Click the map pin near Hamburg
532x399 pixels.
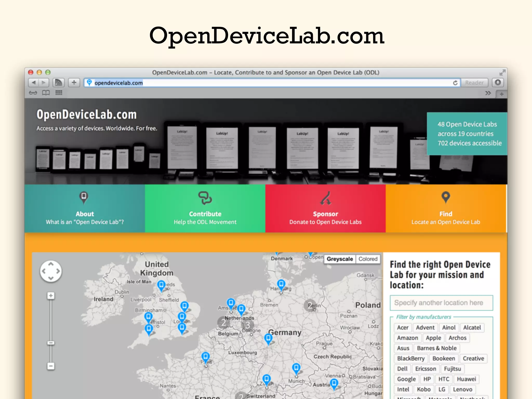pos(281,285)
